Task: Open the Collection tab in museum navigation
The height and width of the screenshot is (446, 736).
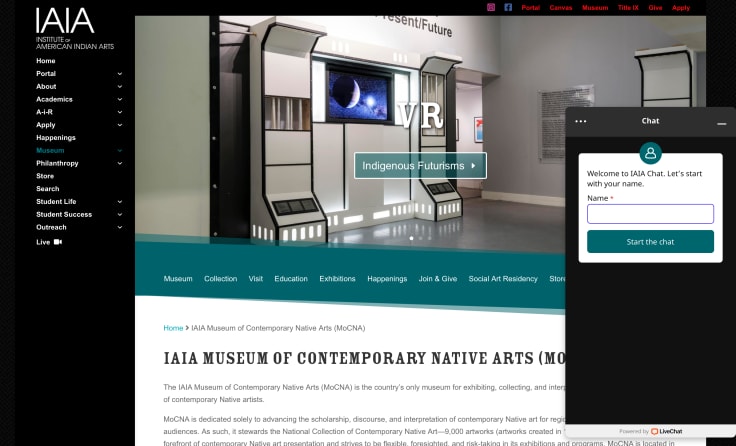Action: pyautogui.click(x=221, y=278)
